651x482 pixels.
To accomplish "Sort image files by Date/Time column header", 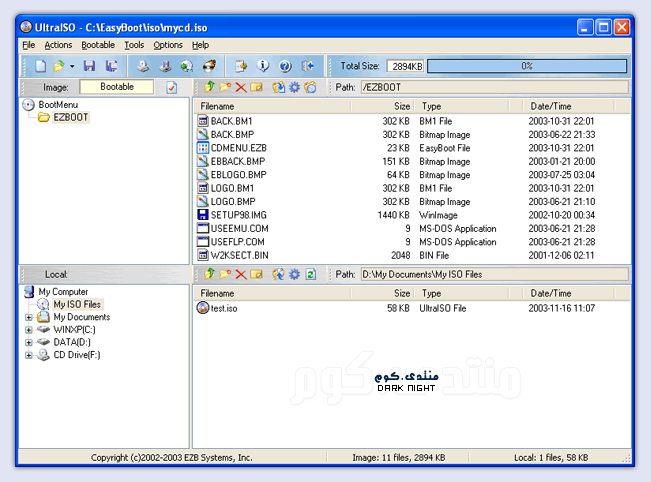I will pos(550,106).
